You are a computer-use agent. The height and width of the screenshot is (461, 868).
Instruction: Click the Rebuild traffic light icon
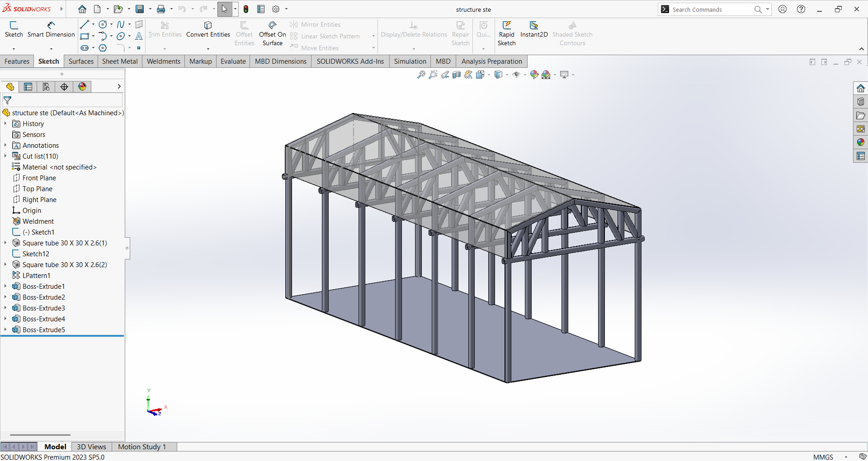pyautogui.click(x=246, y=9)
